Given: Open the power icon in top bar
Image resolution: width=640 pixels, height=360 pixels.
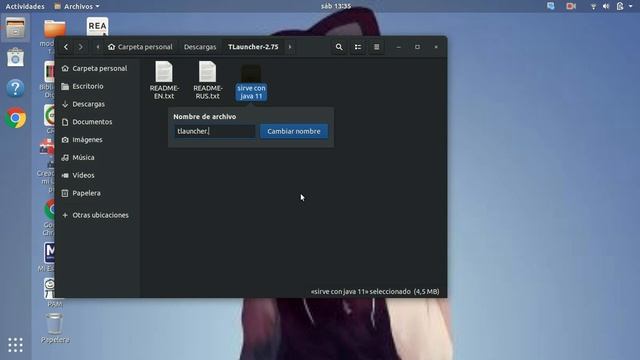Looking at the screenshot, I should (x=620, y=6).
